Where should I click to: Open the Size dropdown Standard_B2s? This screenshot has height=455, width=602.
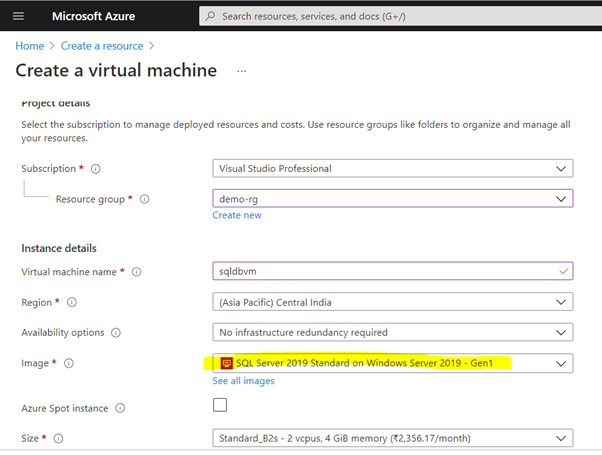(393, 438)
